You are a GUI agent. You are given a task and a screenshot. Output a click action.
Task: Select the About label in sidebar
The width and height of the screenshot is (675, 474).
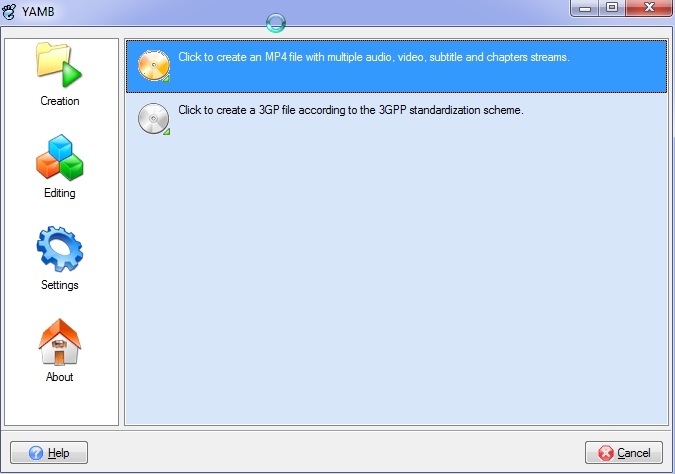[60, 377]
